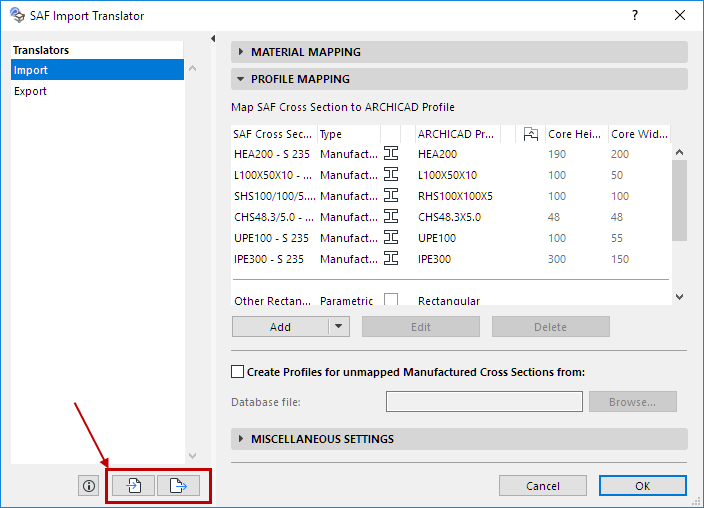Click the Delete button
This screenshot has height=508, width=704.
click(550, 327)
